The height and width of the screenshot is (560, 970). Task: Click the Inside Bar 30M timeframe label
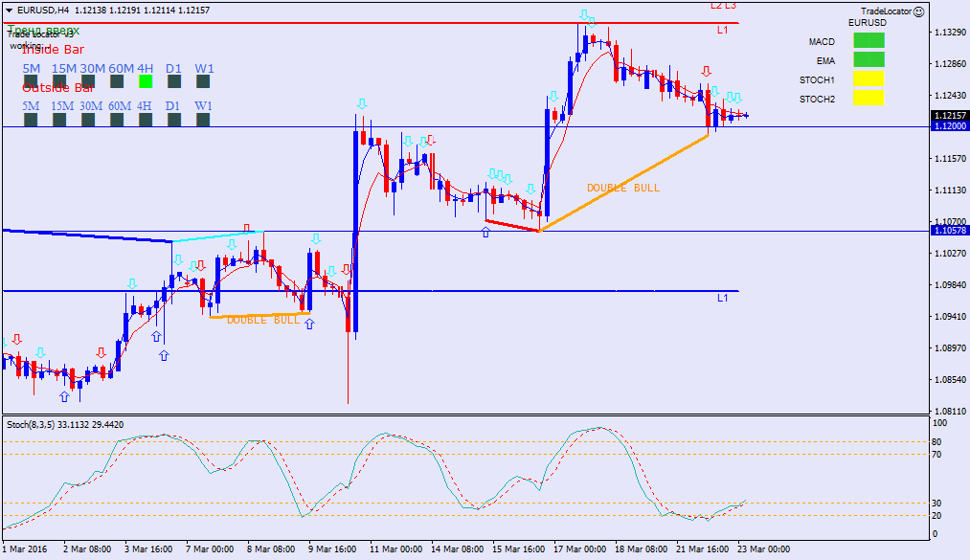(x=93, y=69)
